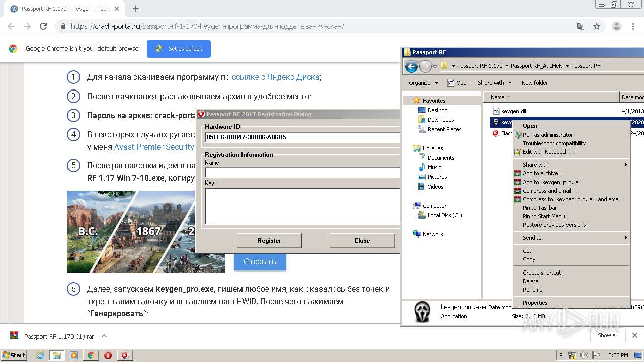Click the address bar URL
Viewport: 644px width, 362px height.
207,26
